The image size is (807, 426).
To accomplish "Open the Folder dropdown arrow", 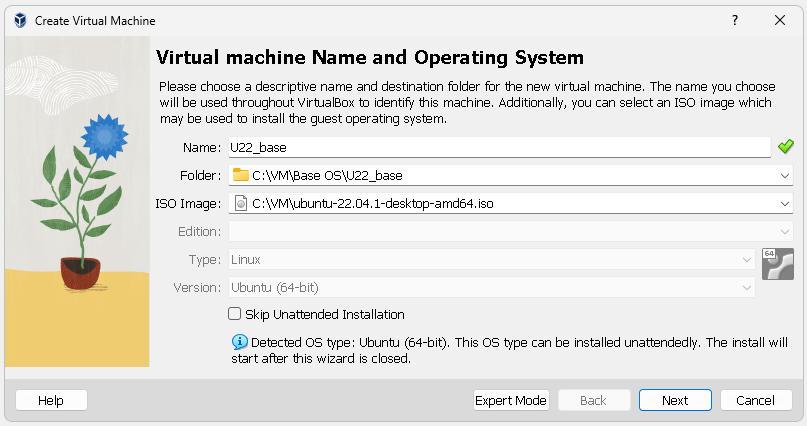I will pos(784,175).
